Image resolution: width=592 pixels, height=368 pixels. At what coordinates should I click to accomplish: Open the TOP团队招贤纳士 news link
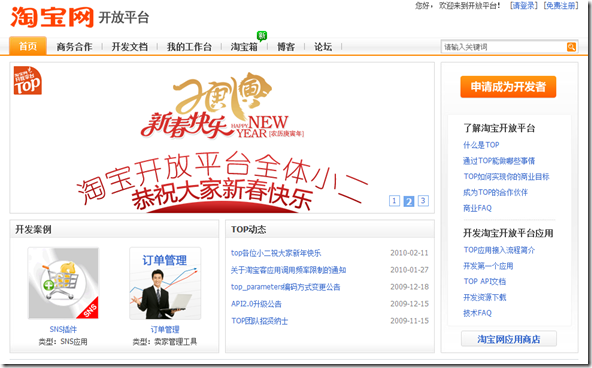click(x=260, y=321)
